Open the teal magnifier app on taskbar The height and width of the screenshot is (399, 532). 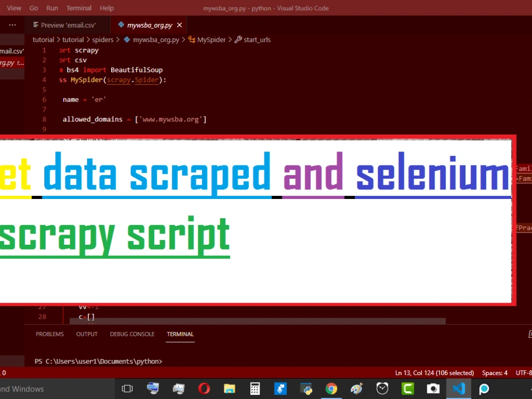point(484,388)
